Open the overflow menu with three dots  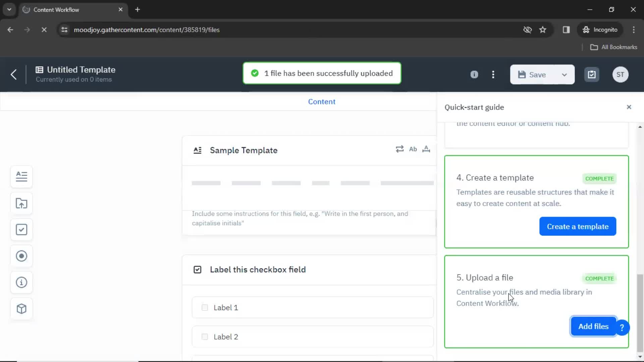click(x=493, y=74)
